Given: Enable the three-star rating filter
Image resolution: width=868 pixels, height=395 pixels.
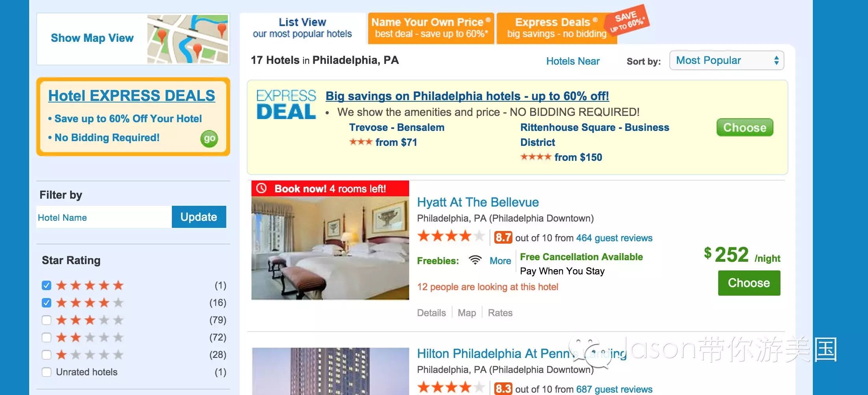Looking at the screenshot, I should coord(47,320).
